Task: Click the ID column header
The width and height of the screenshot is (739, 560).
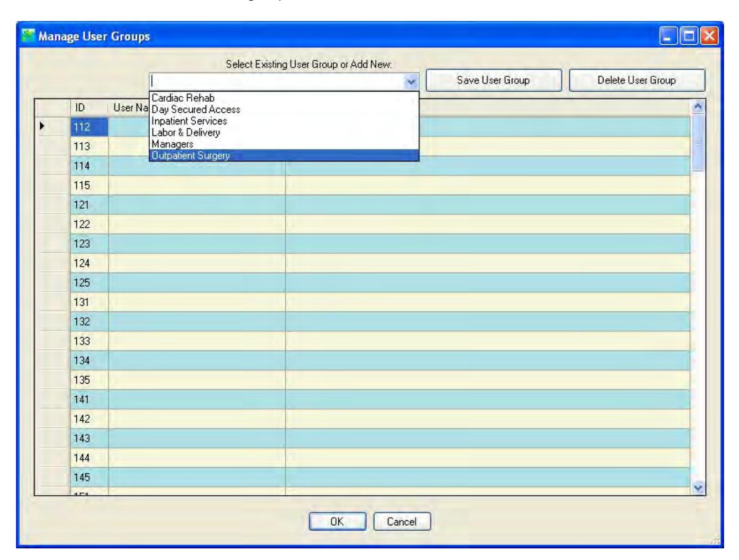Action: tap(90, 108)
